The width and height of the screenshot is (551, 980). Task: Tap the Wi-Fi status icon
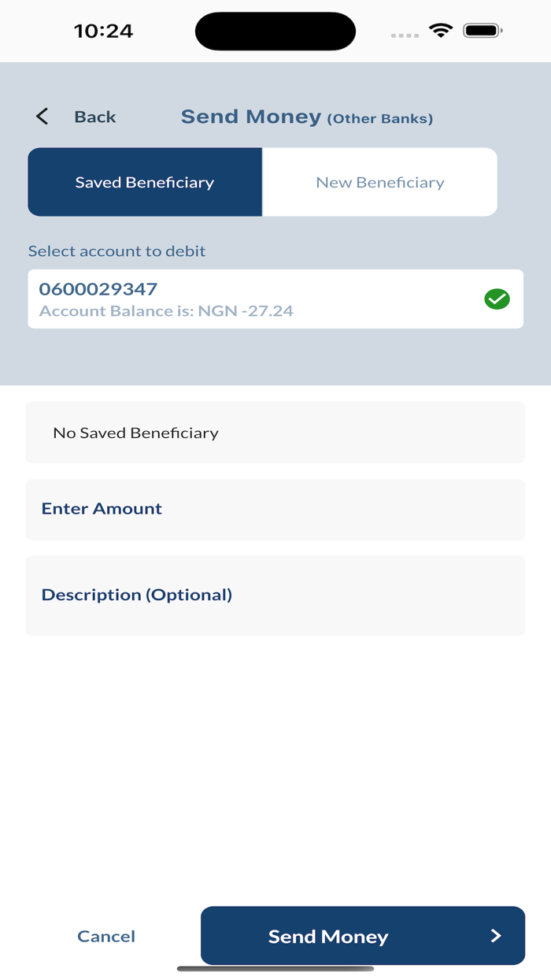tap(441, 31)
